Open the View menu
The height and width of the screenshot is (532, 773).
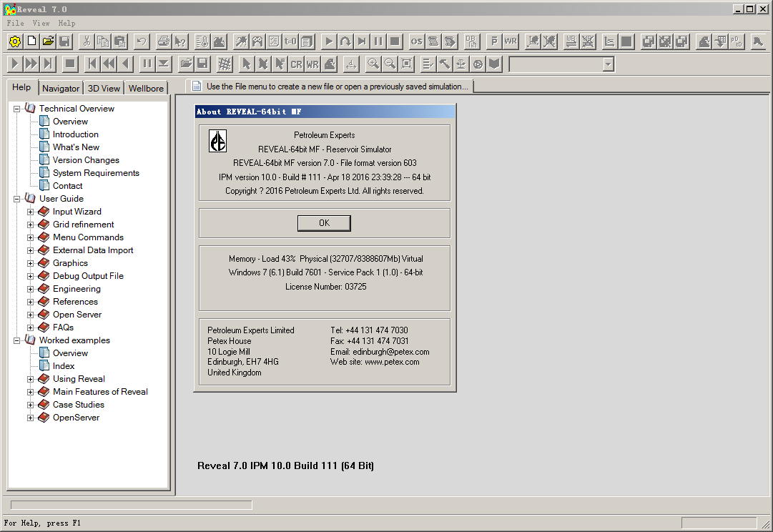(x=41, y=23)
